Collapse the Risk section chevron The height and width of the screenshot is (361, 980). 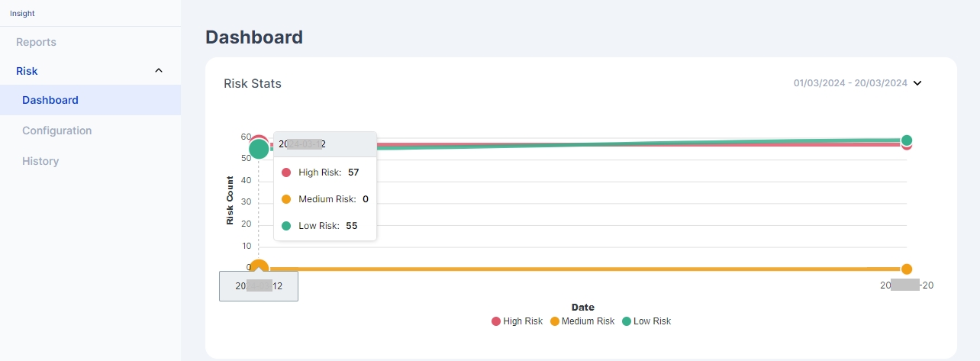(x=159, y=71)
